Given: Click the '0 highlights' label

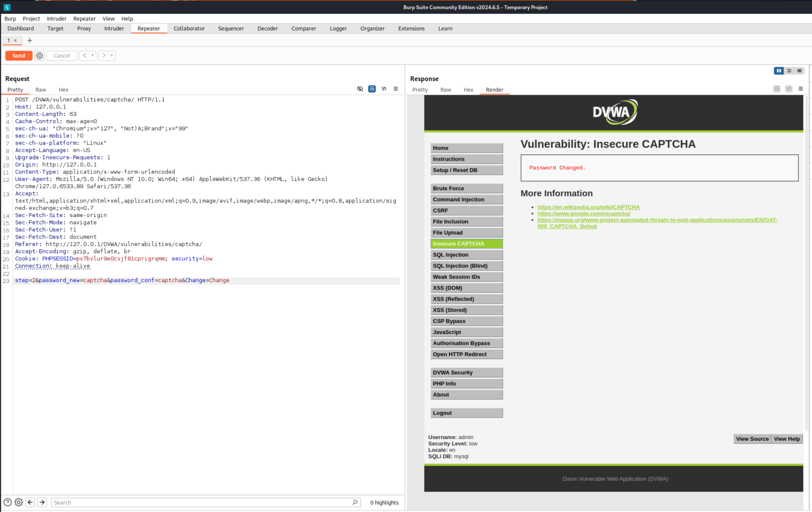Looking at the screenshot, I should pos(384,502).
